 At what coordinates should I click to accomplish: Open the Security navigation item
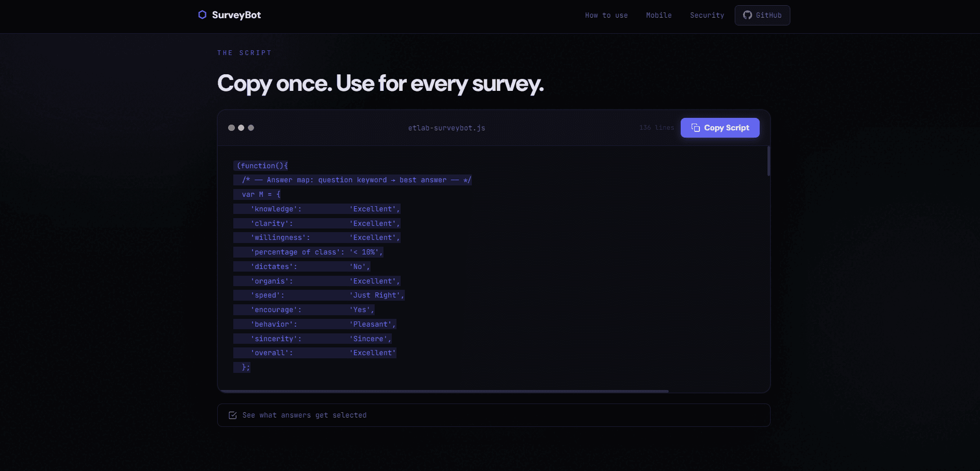707,15
